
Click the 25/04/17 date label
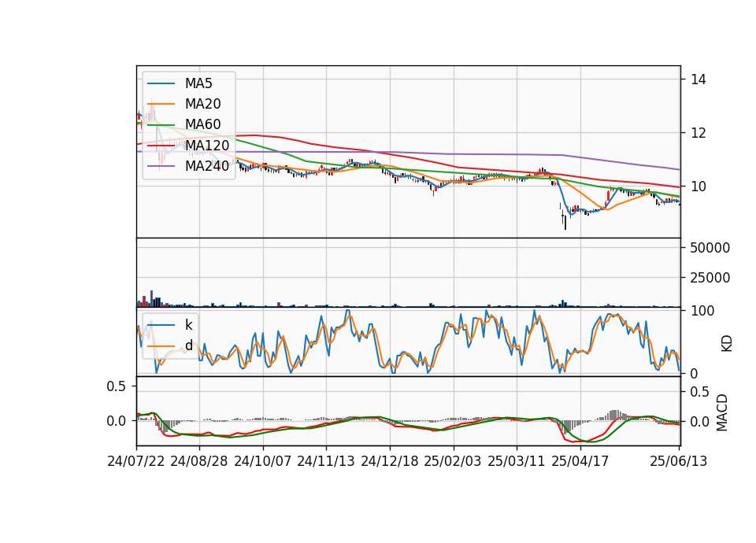point(580,461)
